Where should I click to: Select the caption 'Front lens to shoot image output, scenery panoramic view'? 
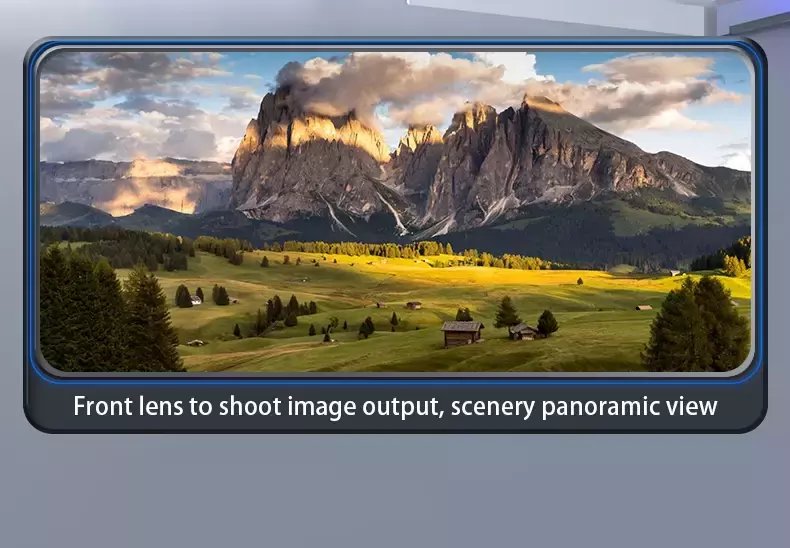(x=395, y=407)
